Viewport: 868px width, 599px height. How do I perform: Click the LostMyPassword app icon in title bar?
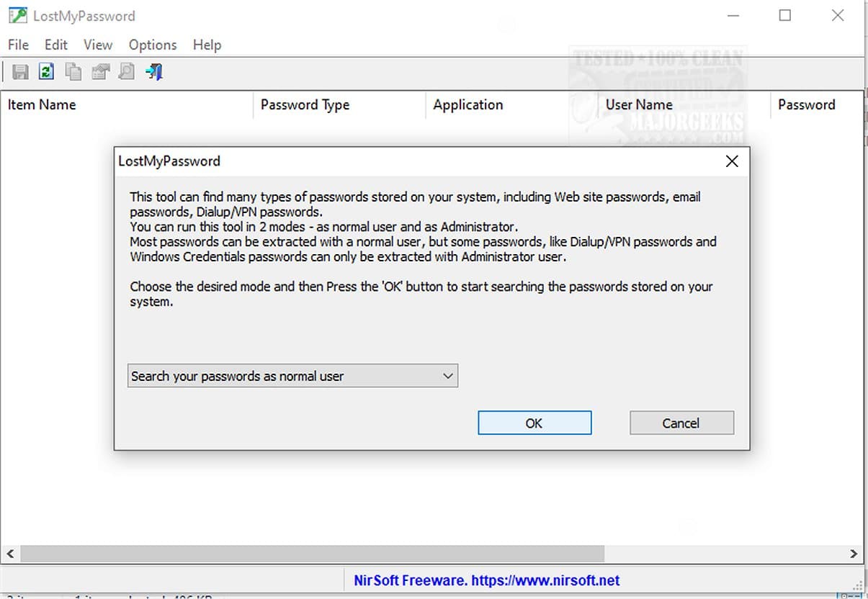(x=17, y=15)
